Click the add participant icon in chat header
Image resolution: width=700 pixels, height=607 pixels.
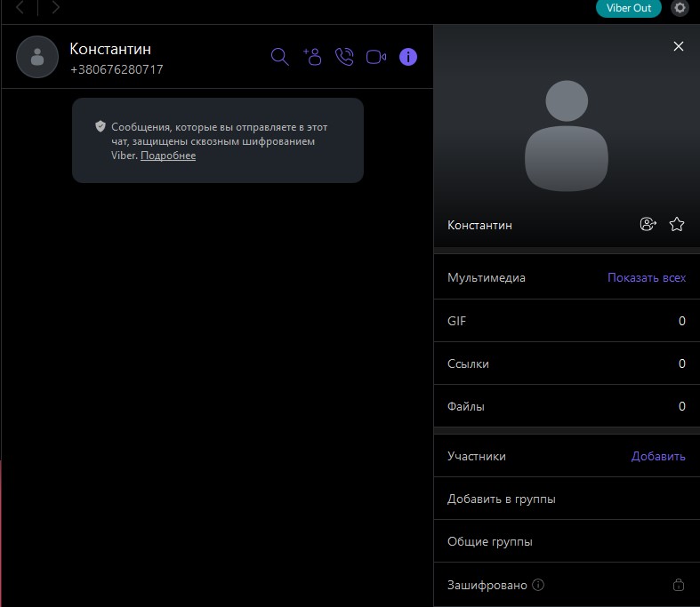[x=311, y=57]
